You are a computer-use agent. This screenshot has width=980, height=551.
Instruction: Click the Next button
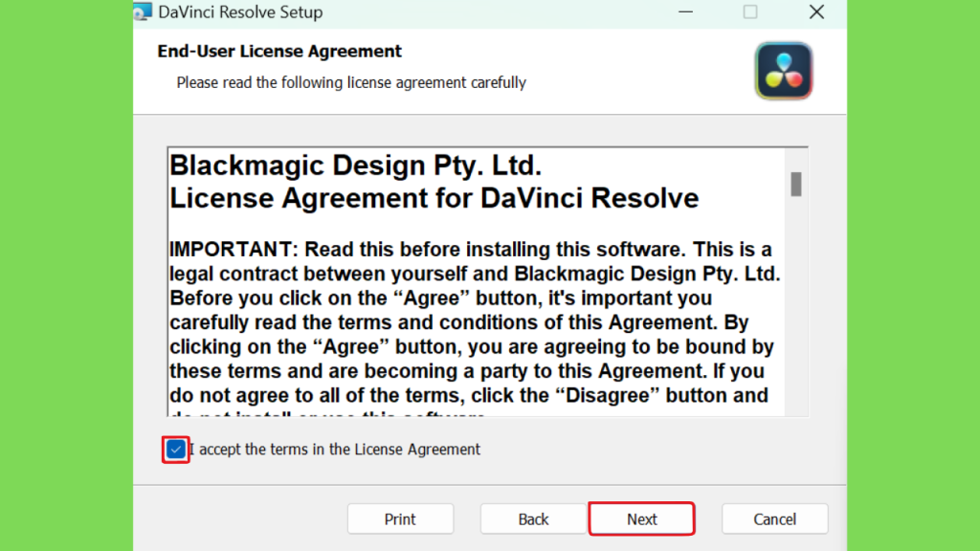pyautogui.click(x=641, y=518)
